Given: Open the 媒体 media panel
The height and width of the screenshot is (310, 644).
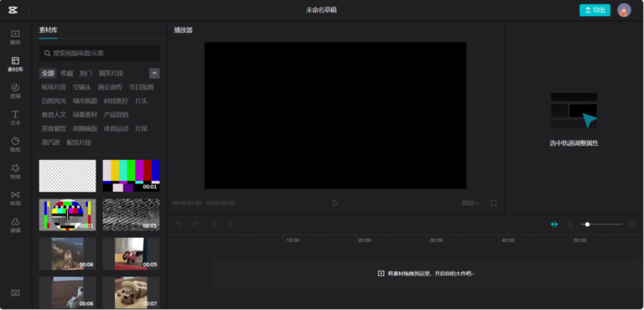Looking at the screenshot, I should coord(15,37).
